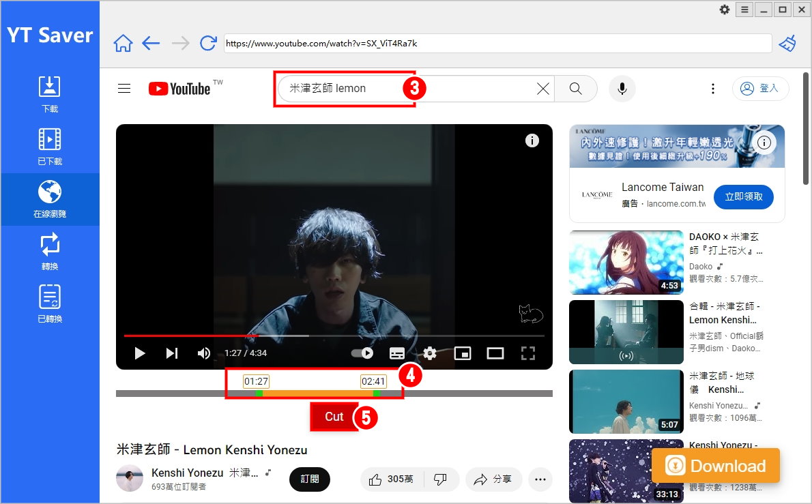Click the 693萬位訂閱者 subscriber count
Viewport: 812px width, 504px height.
[179, 486]
